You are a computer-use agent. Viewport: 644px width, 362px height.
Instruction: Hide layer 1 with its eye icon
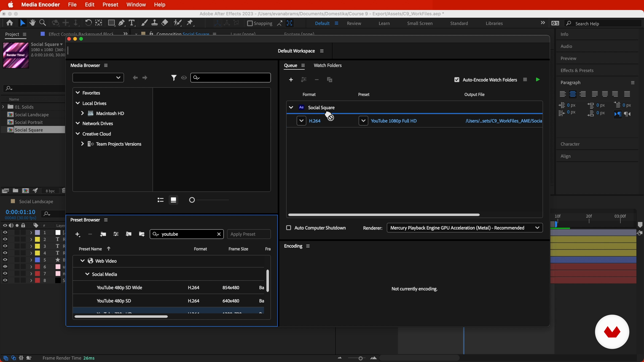(x=5, y=232)
